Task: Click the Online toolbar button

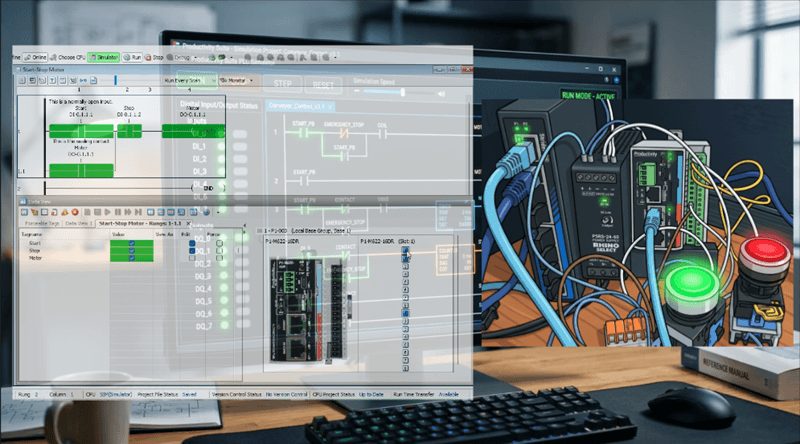Action: tap(35, 58)
